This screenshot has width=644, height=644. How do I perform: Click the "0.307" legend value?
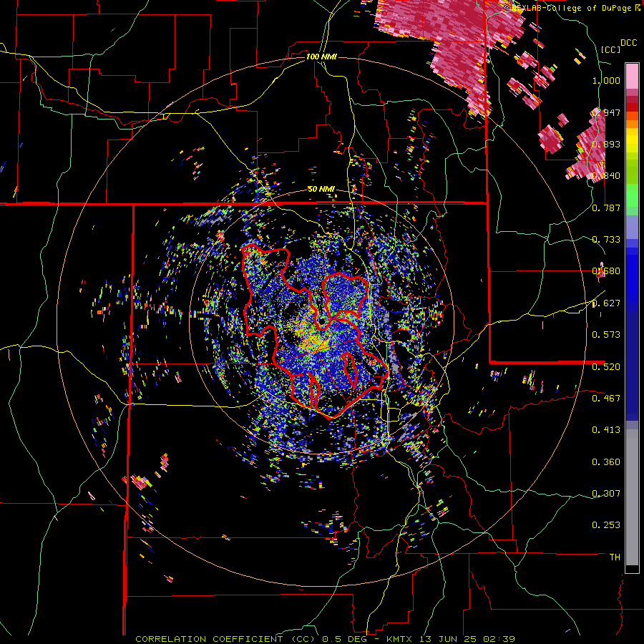(x=606, y=494)
